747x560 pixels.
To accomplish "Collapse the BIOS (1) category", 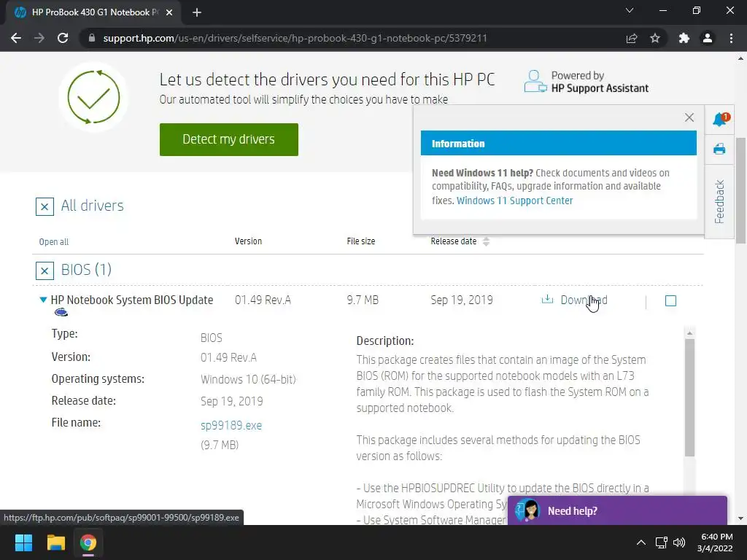I will pos(44,271).
